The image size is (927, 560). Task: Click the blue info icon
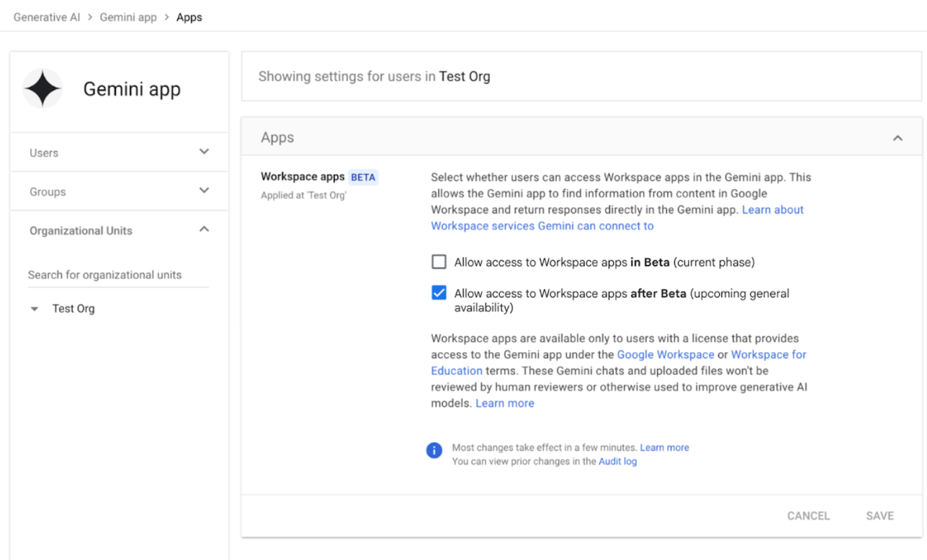tap(434, 450)
